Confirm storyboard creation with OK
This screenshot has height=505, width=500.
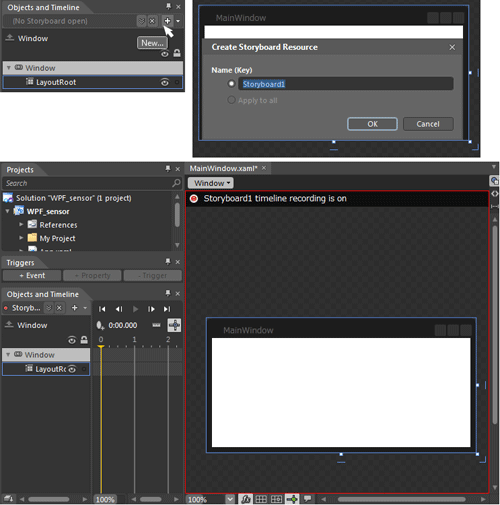click(372, 124)
